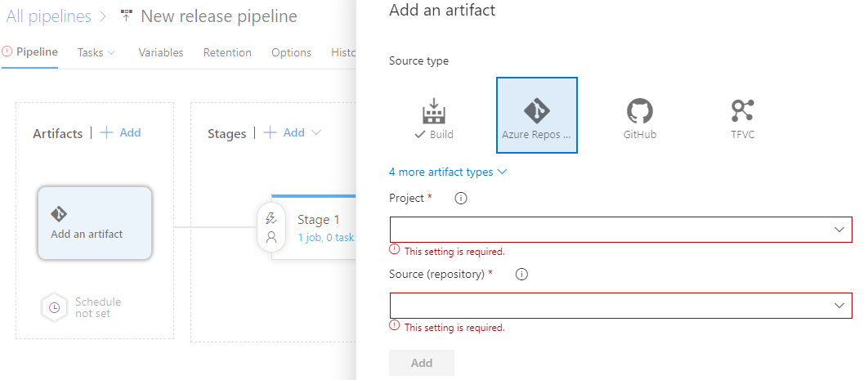Click the Source (repository) info icon
868x380 pixels.
[x=521, y=275]
